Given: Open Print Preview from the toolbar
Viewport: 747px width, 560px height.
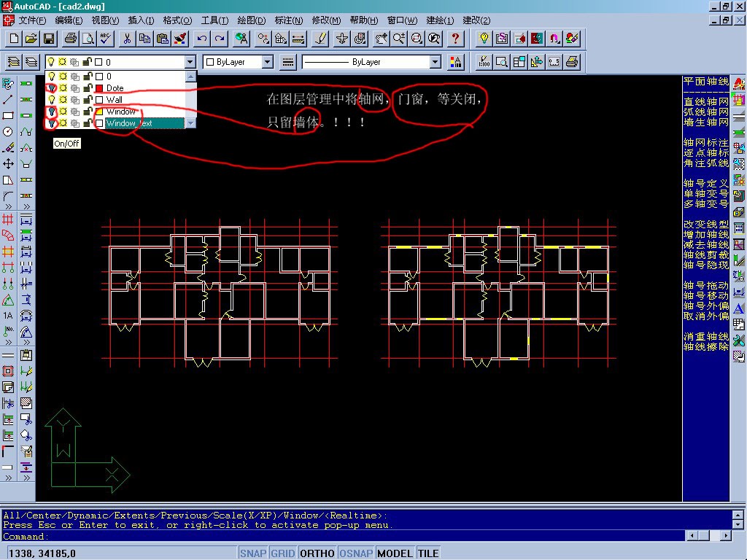Looking at the screenshot, I should 88,39.
